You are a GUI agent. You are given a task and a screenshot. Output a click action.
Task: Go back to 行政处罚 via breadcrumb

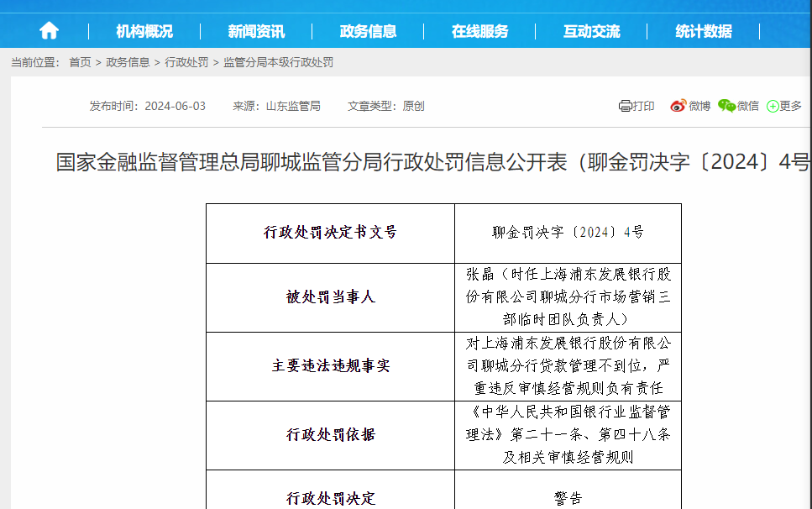click(x=186, y=62)
